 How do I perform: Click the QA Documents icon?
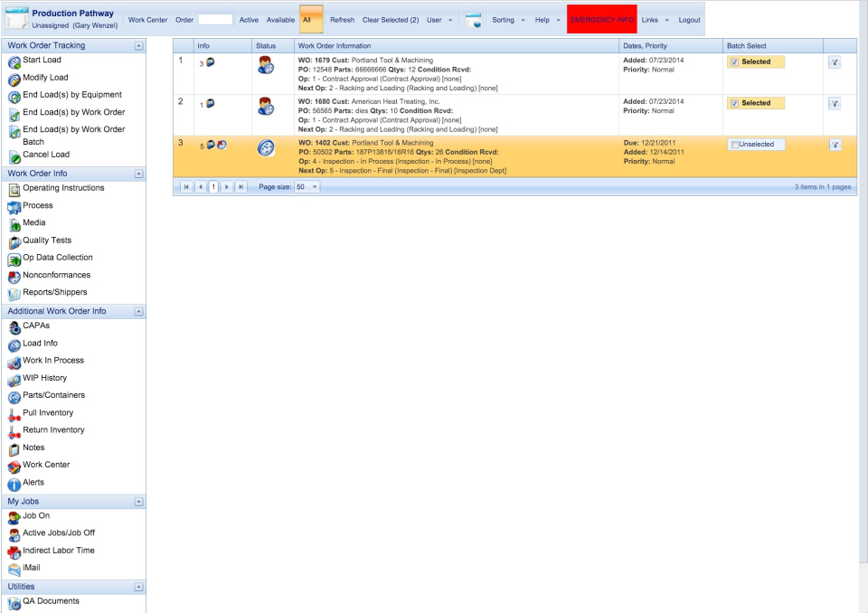tap(14, 604)
